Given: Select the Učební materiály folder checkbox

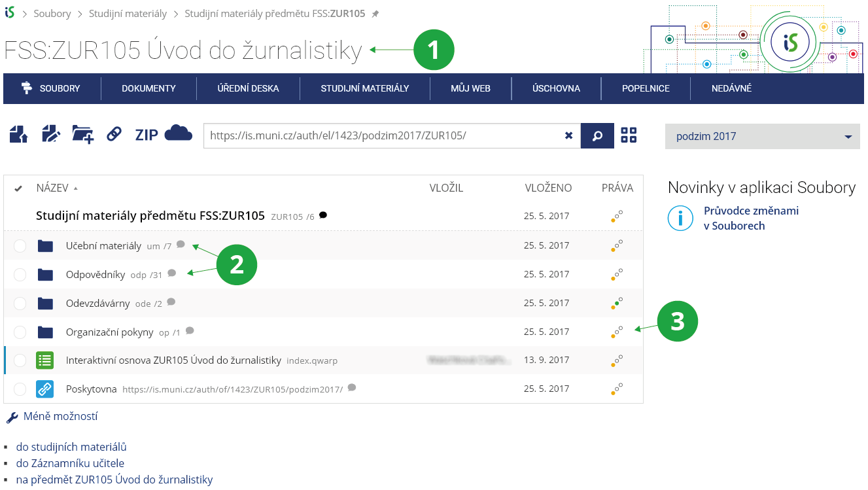Looking at the screenshot, I should 20,246.
